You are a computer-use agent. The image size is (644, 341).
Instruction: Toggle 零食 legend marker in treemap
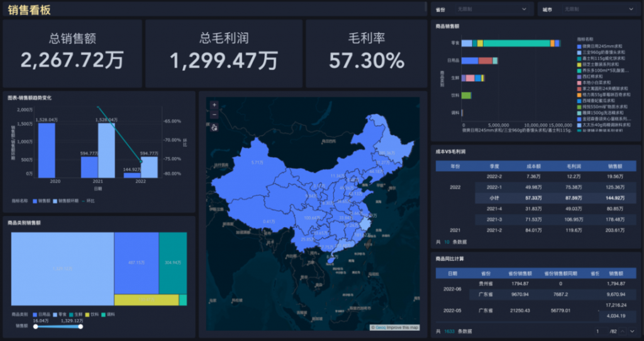point(55,314)
